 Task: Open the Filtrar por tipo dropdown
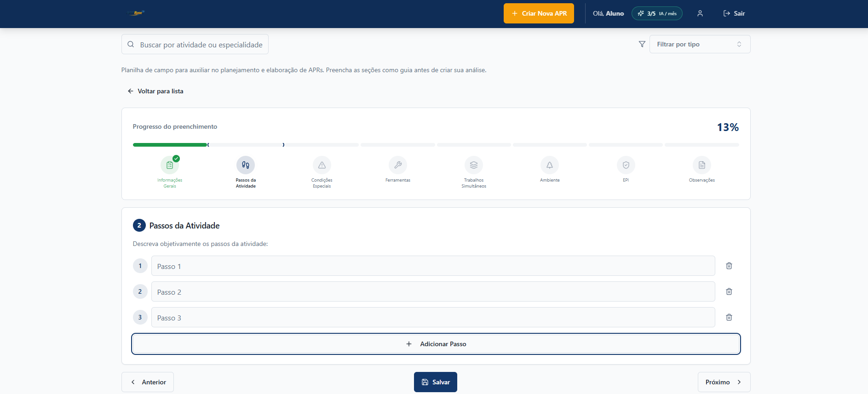point(700,44)
